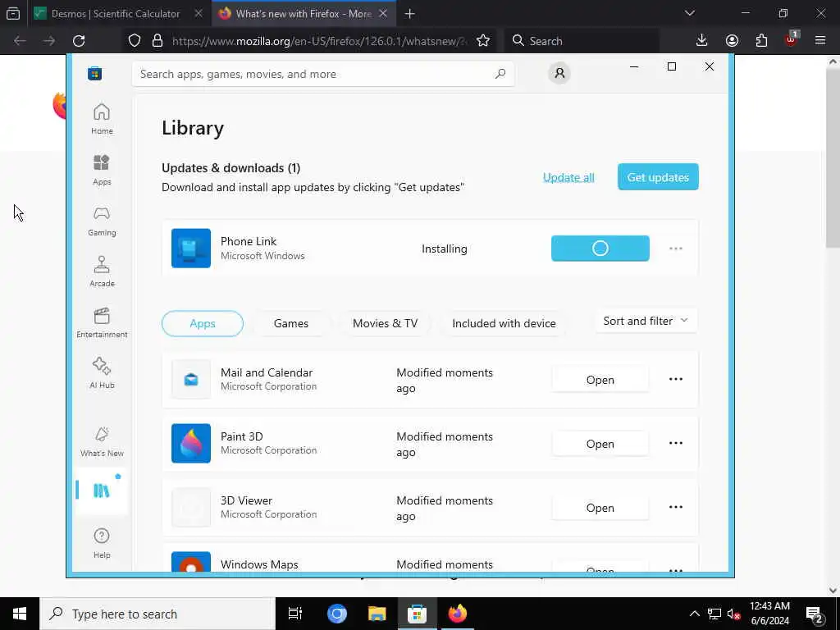Expand Sort and filter dropdown
840x630 pixels.
(x=646, y=321)
